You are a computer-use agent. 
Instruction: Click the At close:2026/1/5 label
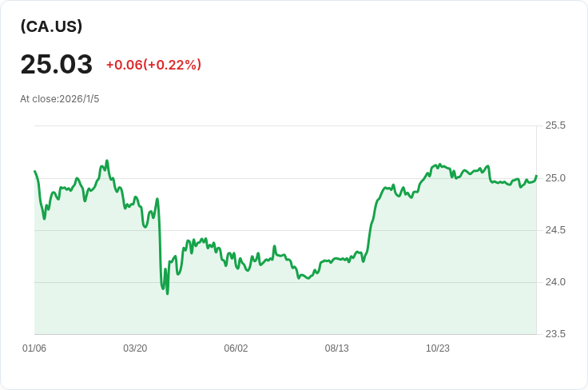(x=60, y=99)
